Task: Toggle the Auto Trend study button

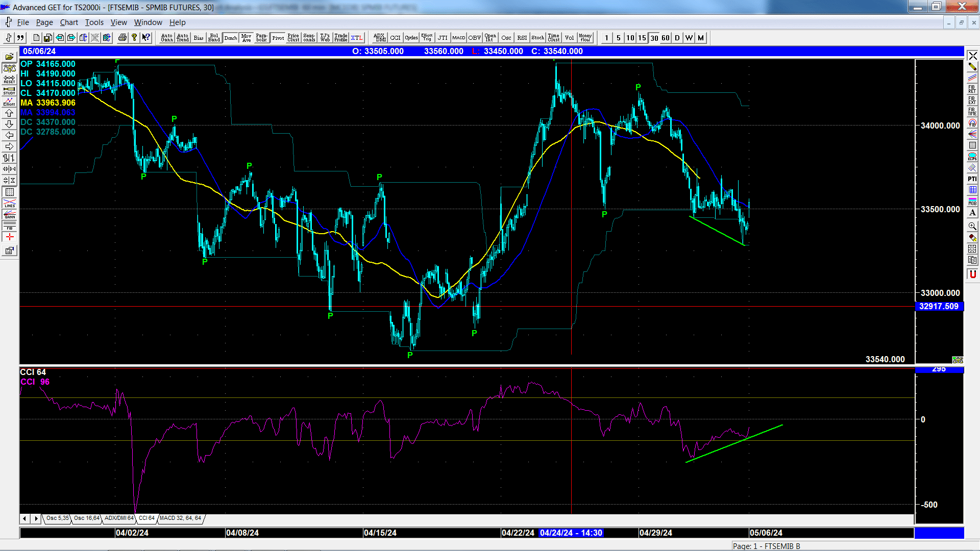Action: 183,38
